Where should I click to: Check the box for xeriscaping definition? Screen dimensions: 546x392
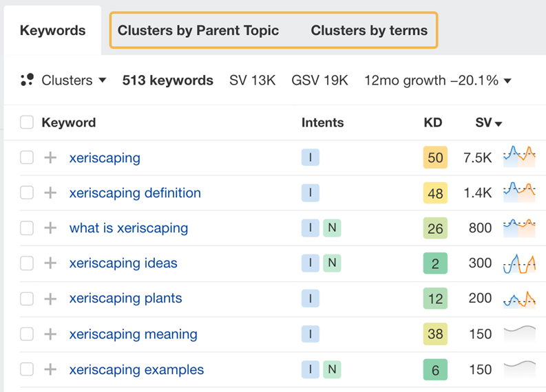[x=27, y=193]
